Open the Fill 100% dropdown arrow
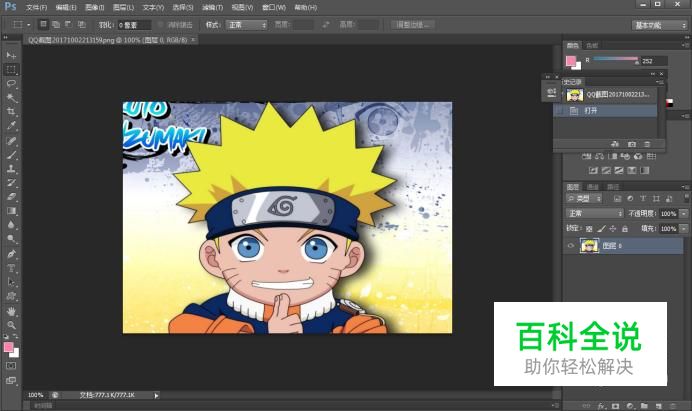 (684, 229)
